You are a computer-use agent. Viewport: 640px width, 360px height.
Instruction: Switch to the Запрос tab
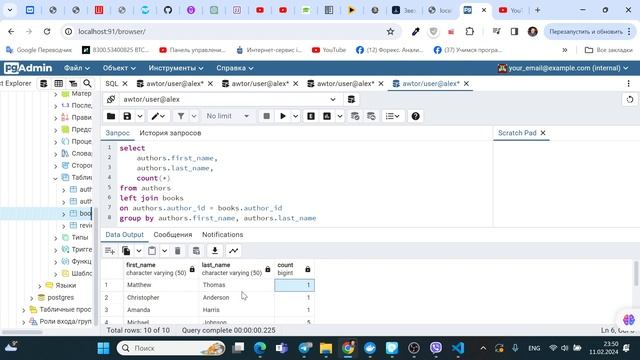click(118, 133)
